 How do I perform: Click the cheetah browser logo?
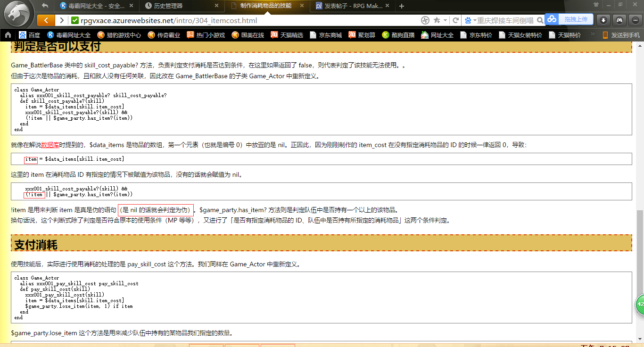click(17, 14)
